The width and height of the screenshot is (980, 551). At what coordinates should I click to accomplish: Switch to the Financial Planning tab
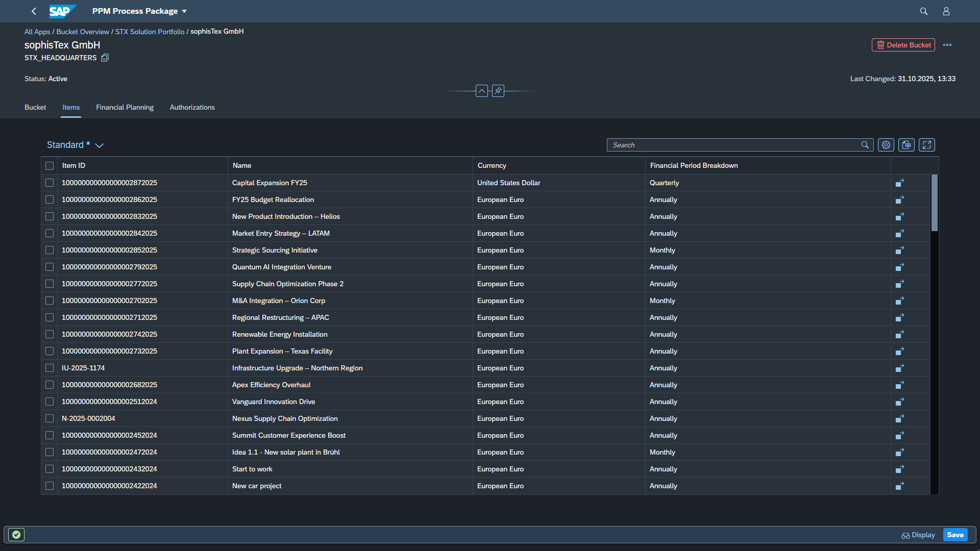(125, 107)
